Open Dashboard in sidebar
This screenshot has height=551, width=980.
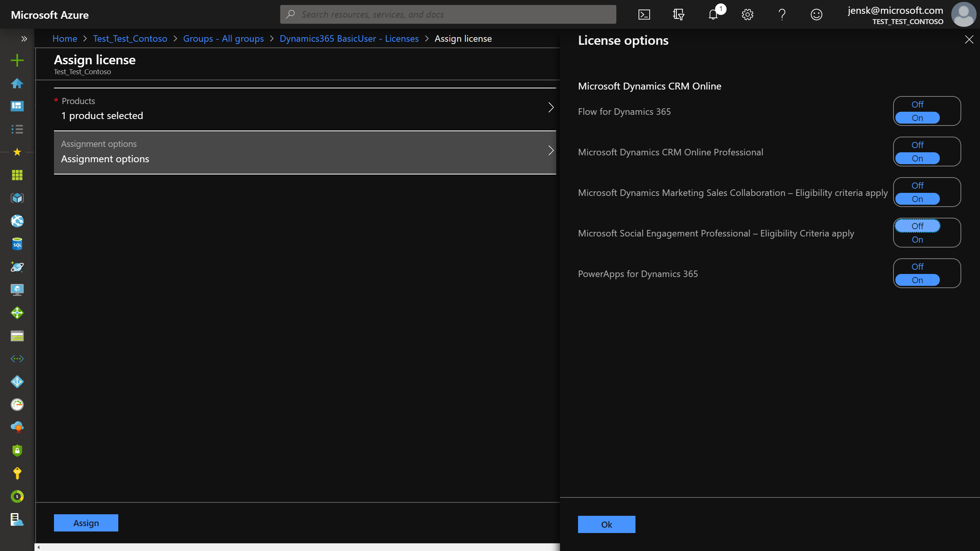pos(17,106)
